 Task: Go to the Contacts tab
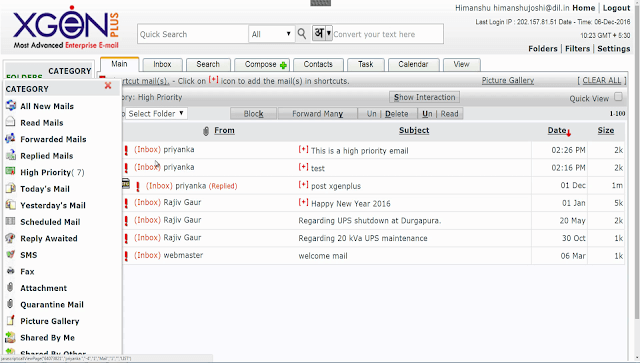318,65
